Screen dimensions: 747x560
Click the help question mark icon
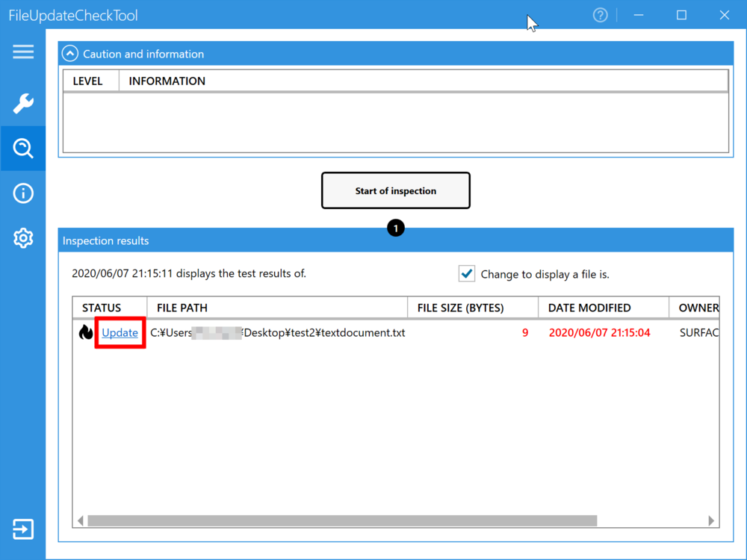pos(600,15)
